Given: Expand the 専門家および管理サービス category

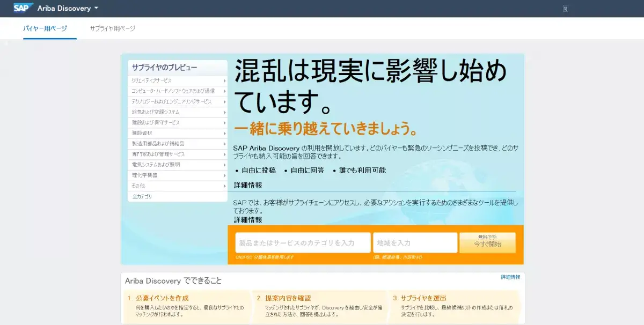Looking at the screenshot, I should click(x=178, y=154).
